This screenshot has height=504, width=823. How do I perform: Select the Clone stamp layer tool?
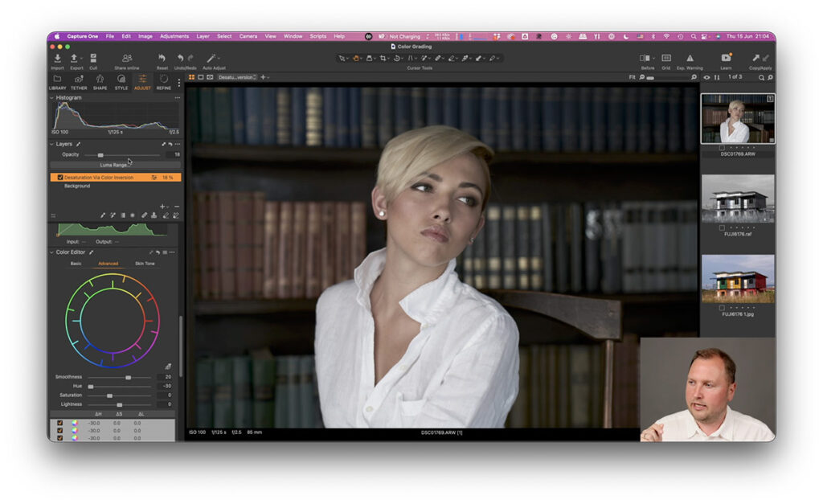[x=154, y=215]
